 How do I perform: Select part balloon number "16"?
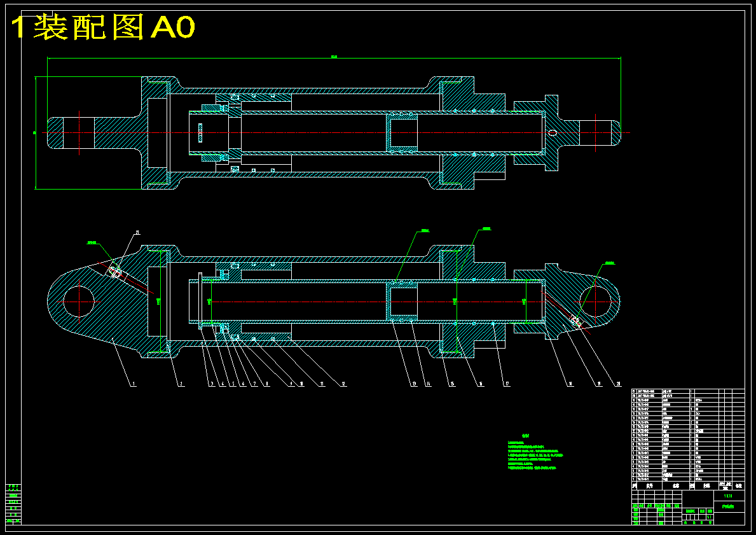481,384
